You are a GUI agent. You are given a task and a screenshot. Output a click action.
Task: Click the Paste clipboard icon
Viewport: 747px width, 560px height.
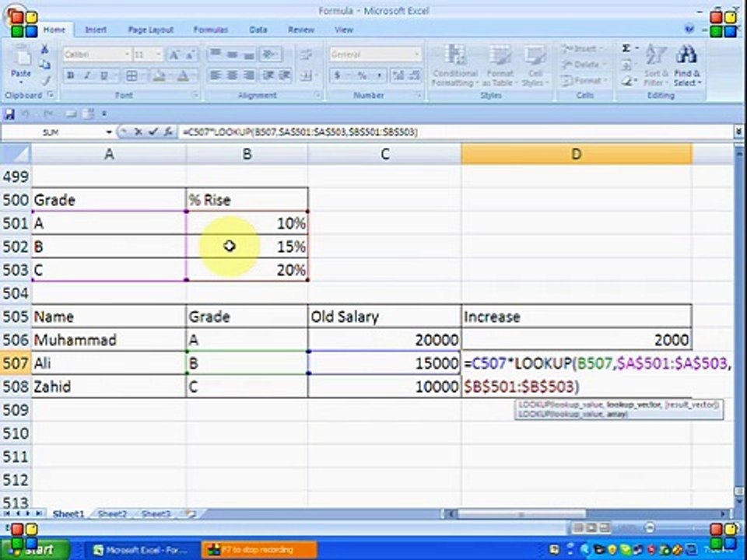[20, 56]
